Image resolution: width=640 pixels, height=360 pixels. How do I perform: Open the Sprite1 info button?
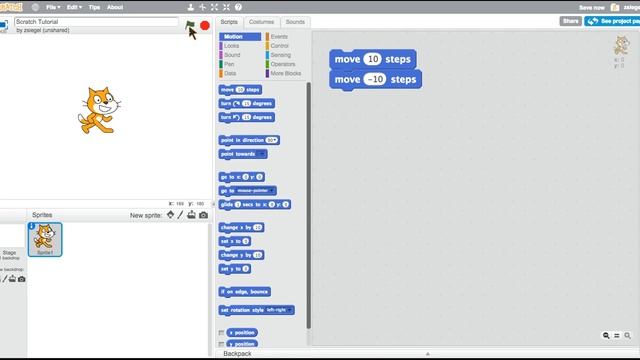pos(32,226)
